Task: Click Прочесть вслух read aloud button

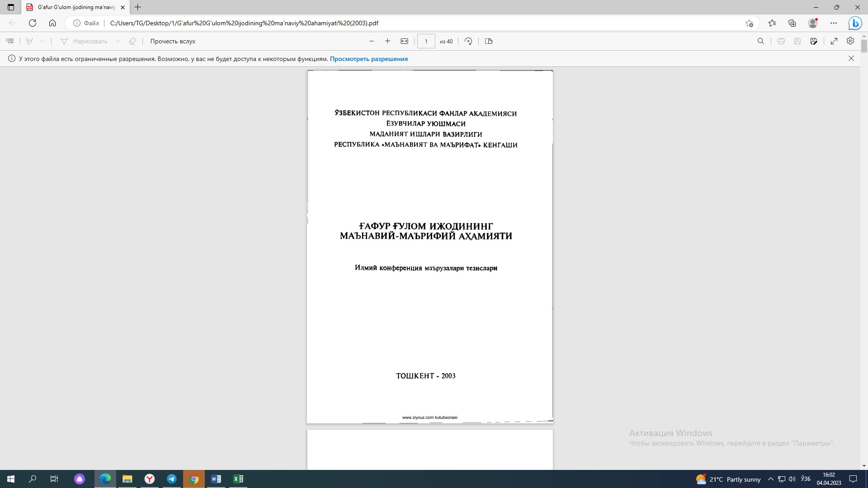Action: pos(173,41)
